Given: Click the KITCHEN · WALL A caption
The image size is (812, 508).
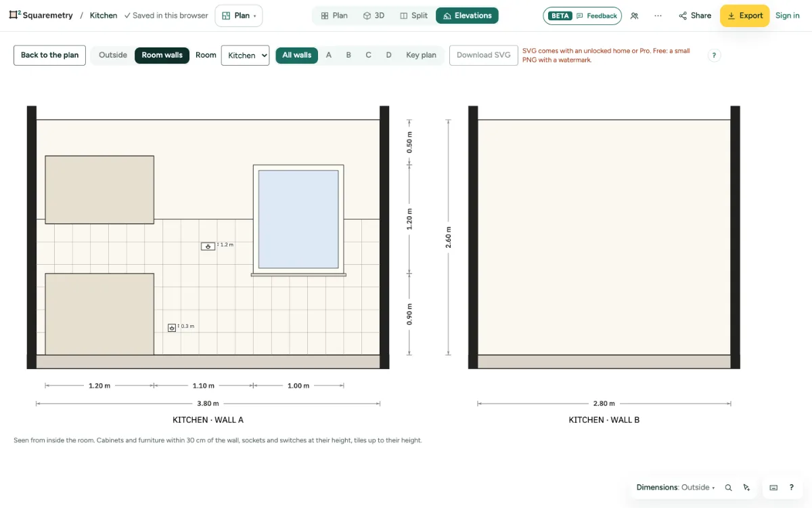Looking at the screenshot, I should click(208, 420).
